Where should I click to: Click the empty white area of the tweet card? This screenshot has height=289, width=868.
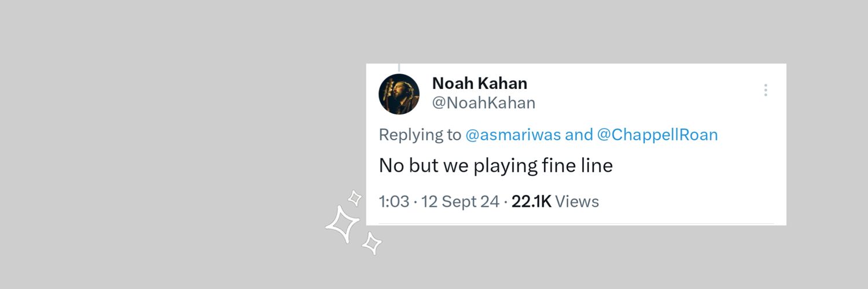pyautogui.click(x=694, y=173)
